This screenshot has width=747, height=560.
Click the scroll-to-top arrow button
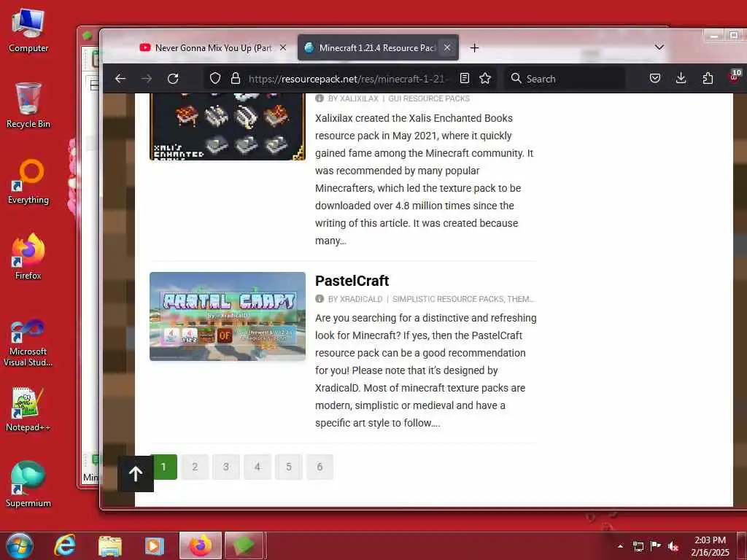(136, 473)
